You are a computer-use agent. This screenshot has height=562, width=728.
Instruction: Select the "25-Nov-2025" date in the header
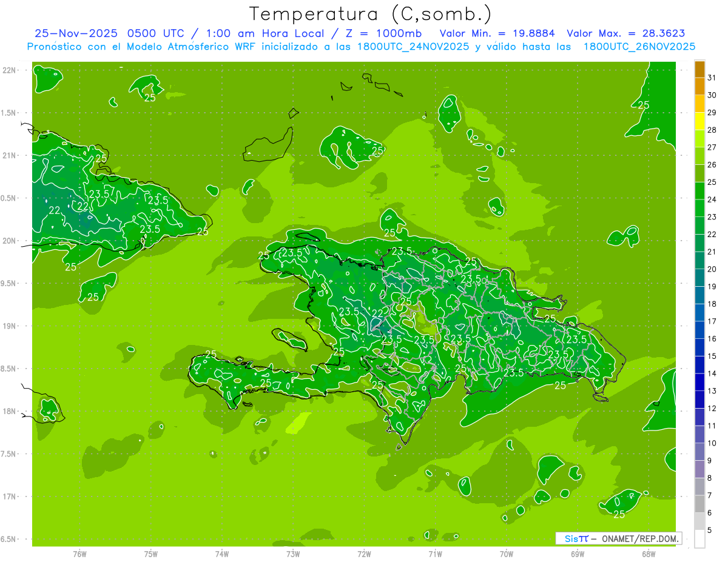[76, 33]
